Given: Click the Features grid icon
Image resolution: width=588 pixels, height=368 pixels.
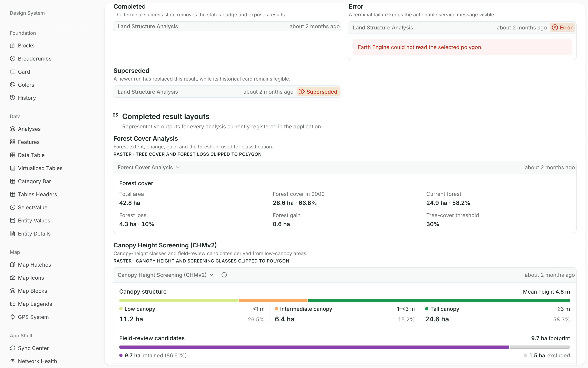Looking at the screenshot, I should click(13, 142).
